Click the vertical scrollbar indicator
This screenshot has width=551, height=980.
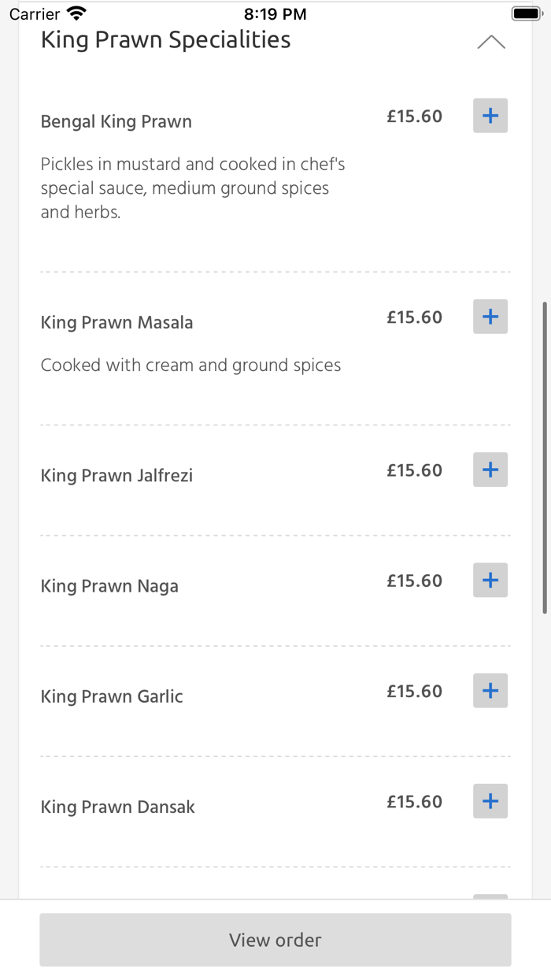pos(545,457)
